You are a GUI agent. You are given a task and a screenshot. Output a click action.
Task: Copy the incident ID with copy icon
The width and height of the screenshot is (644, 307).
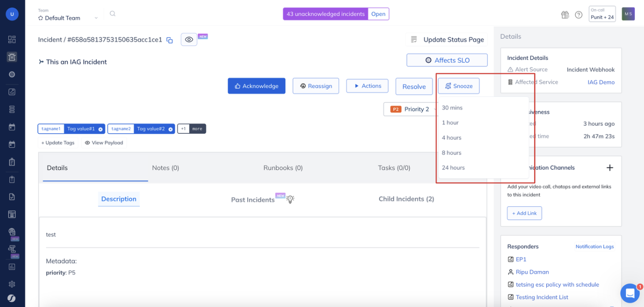(170, 40)
